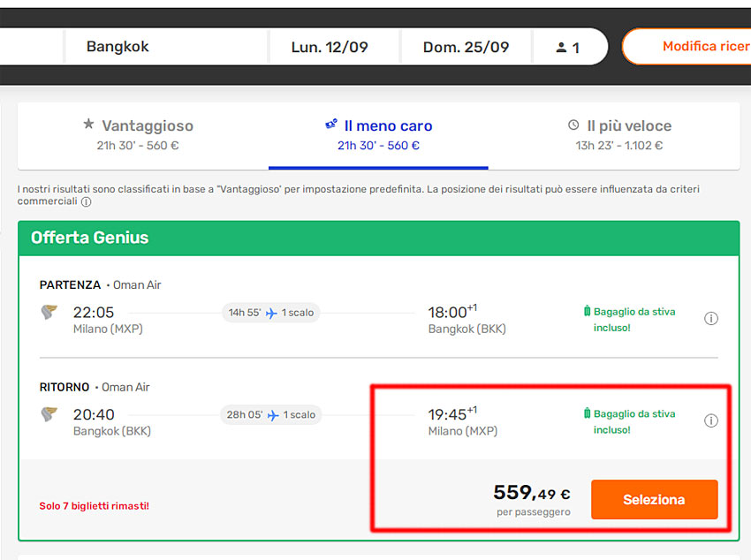Image resolution: width=751 pixels, height=560 pixels.
Task: Click the 14h 55' 1 scalo badge
Action: (271, 313)
